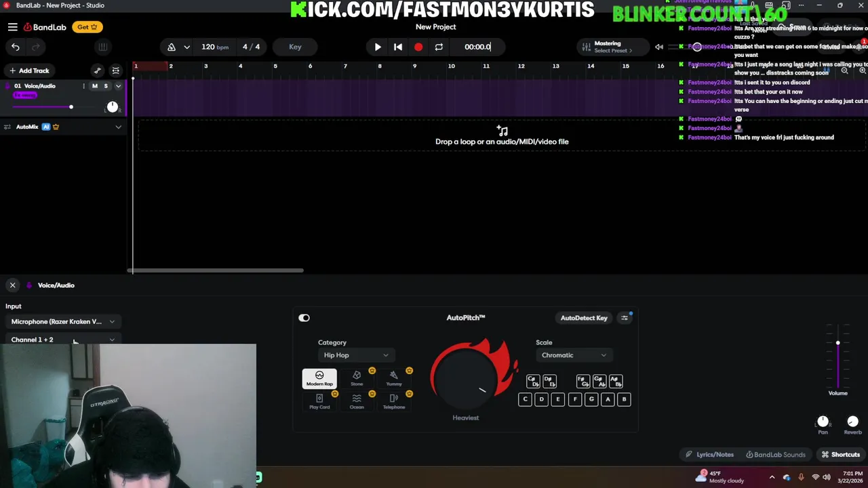Change the 4 / 4 time signature

[x=251, y=47]
